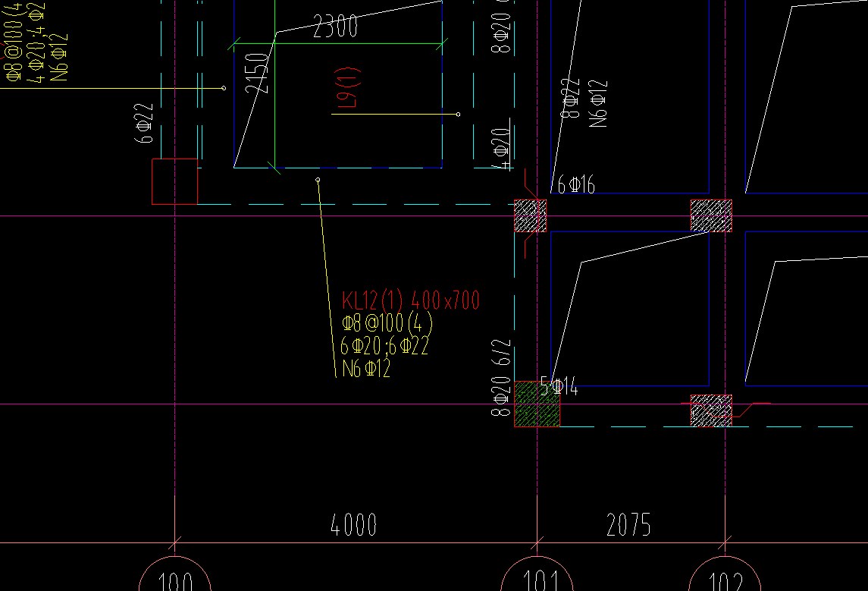Image resolution: width=868 pixels, height=591 pixels.
Task: Select the yellow 6Φ20;6Φ22 rebar annotation
Action: (x=385, y=346)
